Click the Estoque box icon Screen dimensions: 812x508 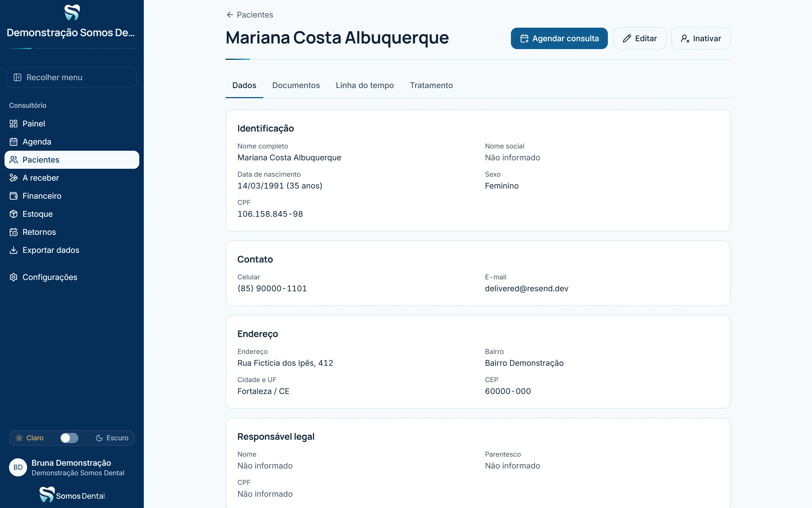coord(14,214)
